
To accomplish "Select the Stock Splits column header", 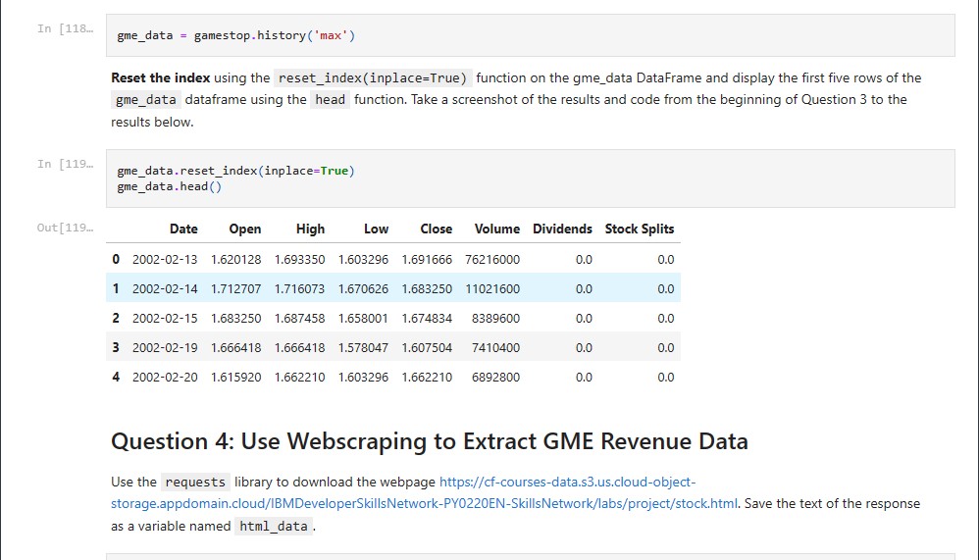I will coord(640,229).
